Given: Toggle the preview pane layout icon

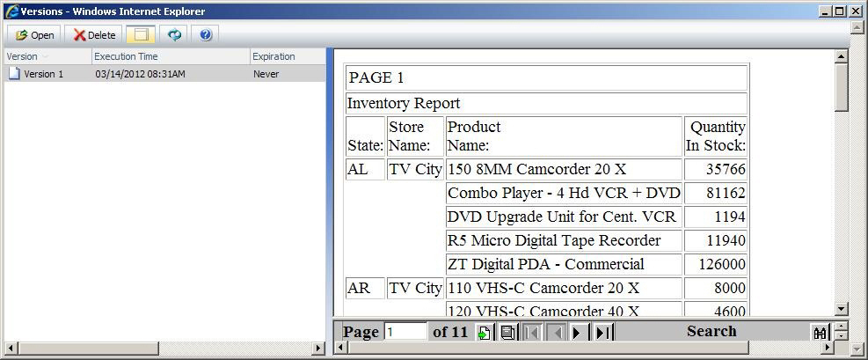Looking at the screenshot, I should click(x=141, y=35).
